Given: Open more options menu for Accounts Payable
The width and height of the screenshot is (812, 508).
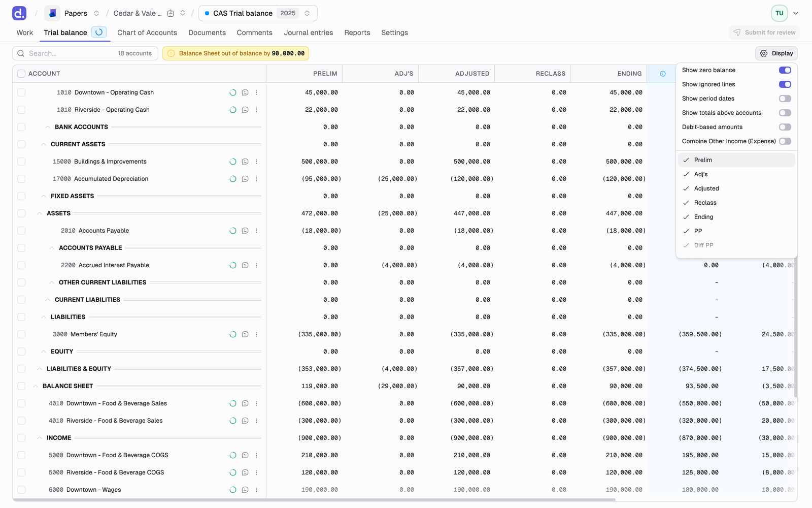Looking at the screenshot, I should coord(256,231).
